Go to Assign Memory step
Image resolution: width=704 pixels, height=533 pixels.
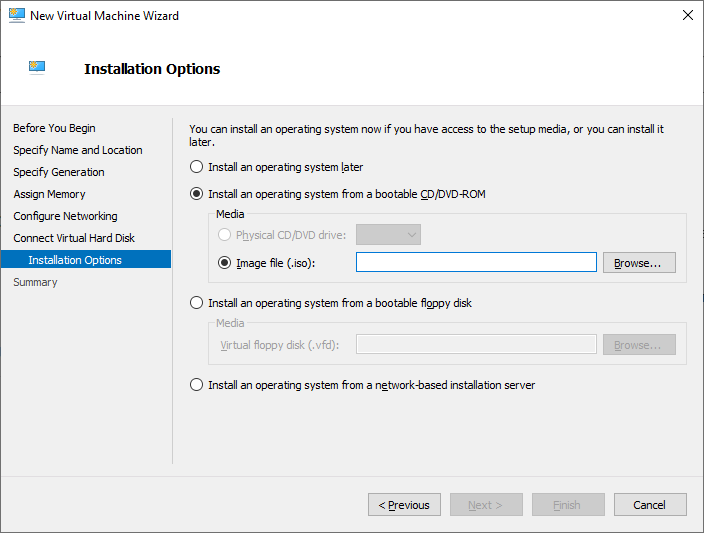point(49,194)
